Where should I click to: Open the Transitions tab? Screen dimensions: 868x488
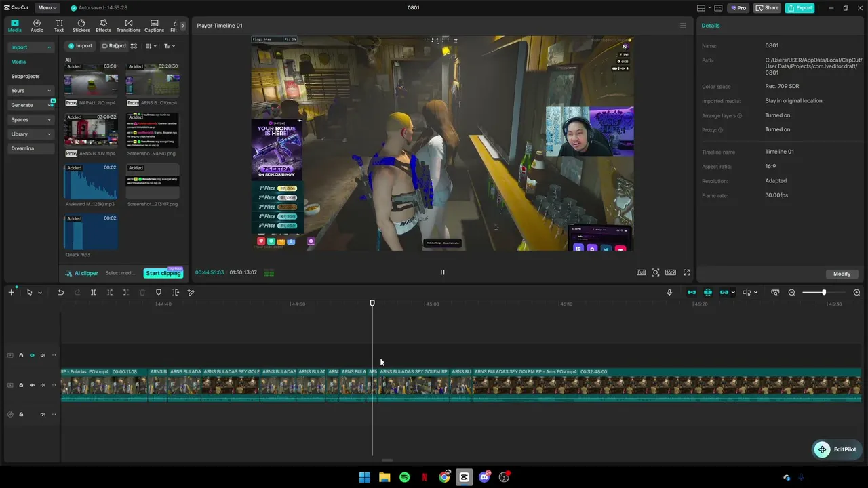[x=128, y=26]
